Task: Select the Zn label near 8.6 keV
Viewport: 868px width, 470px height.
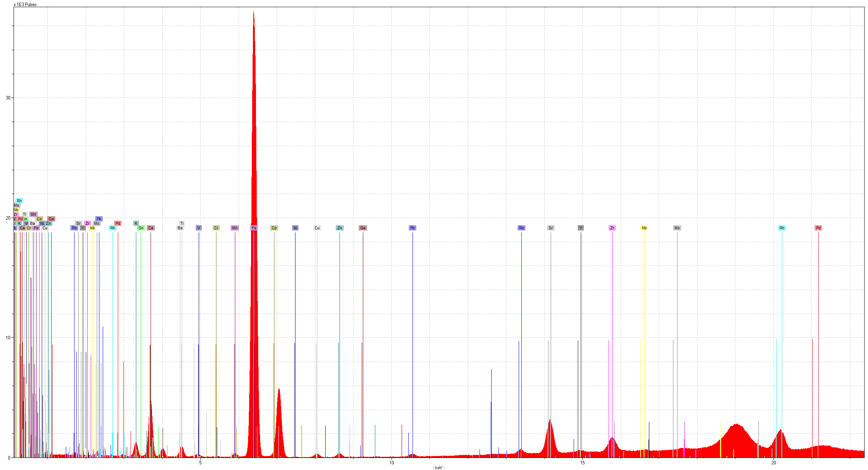Action: [x=340, y=228]
